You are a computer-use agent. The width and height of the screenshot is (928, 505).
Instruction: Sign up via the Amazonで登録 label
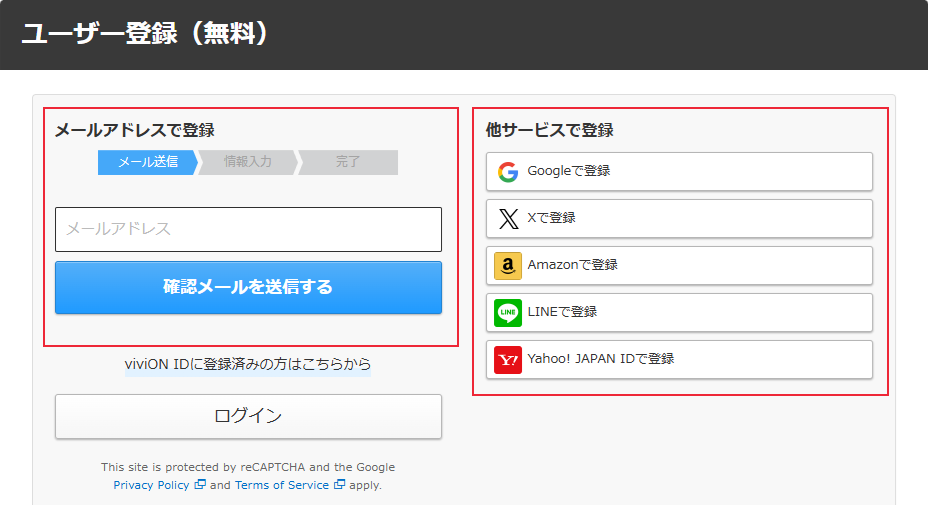[x=572, y=265]
